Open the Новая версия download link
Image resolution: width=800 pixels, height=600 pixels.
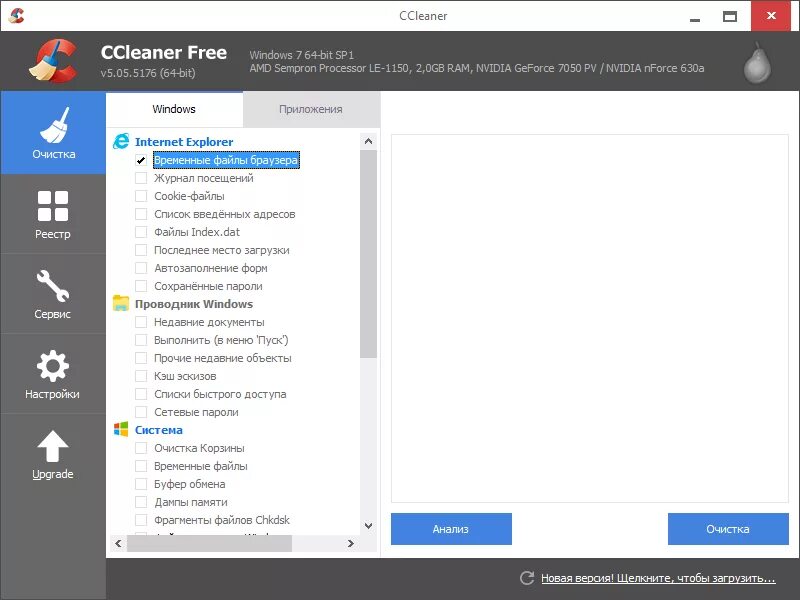click(x=658, y=578)
